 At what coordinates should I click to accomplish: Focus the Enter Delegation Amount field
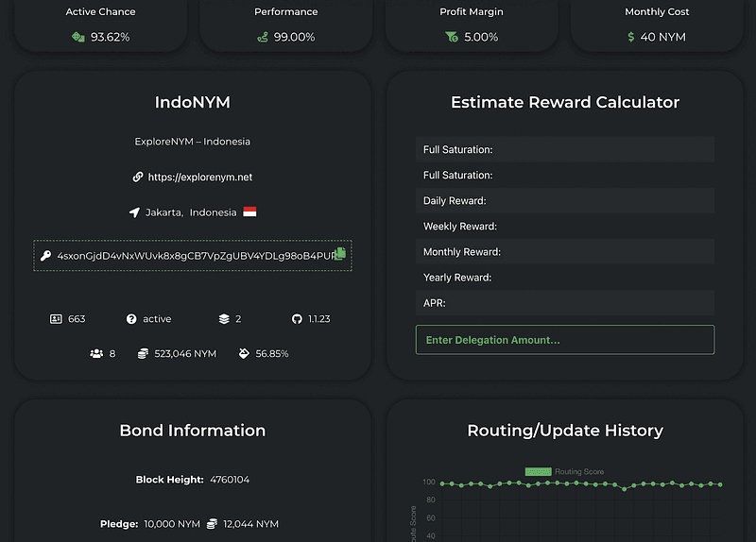tap(564, 340)
